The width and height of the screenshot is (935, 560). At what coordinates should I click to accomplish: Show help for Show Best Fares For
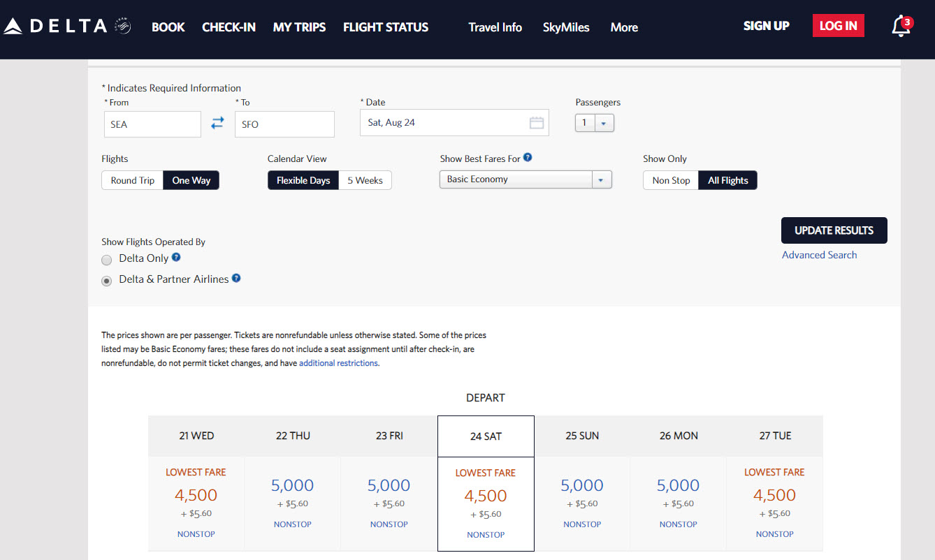point(528,158)
